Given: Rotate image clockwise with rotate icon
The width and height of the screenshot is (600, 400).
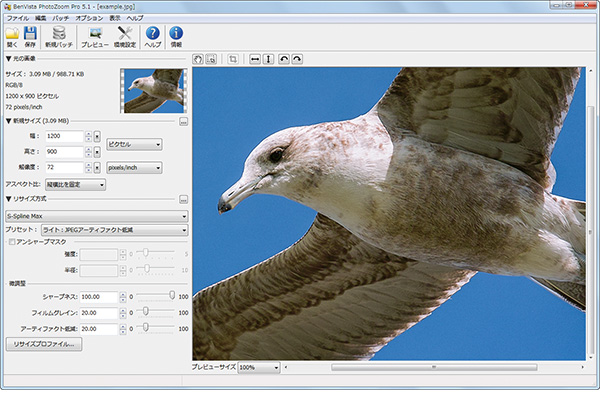Looking at the screenshot, I should (297, 60).
